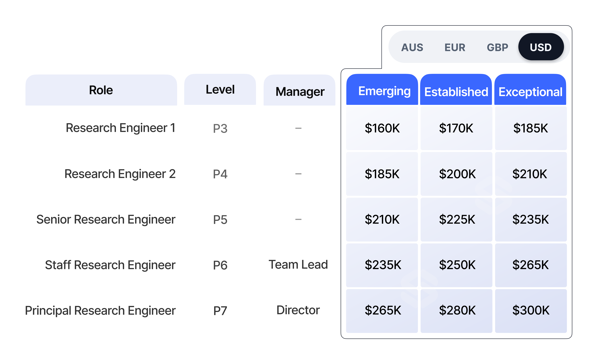Choose GBP in currency switcher

[x=497, y=47]
